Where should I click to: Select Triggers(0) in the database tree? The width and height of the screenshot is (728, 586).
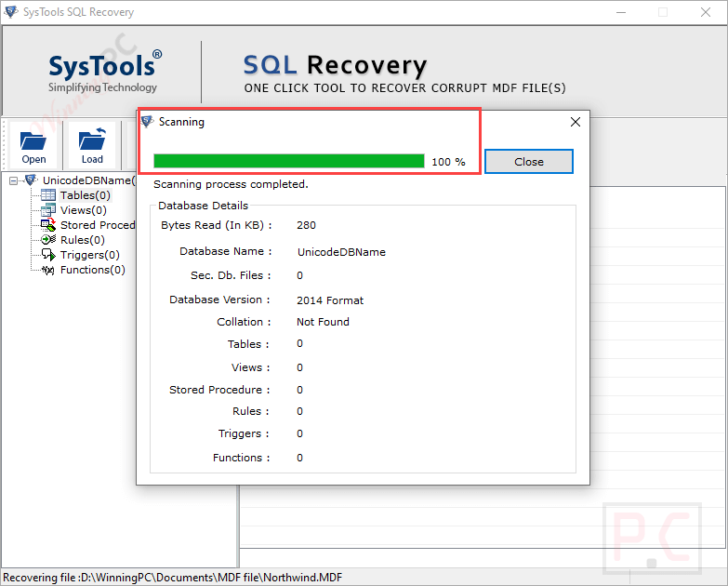click(x=90, y=255)
